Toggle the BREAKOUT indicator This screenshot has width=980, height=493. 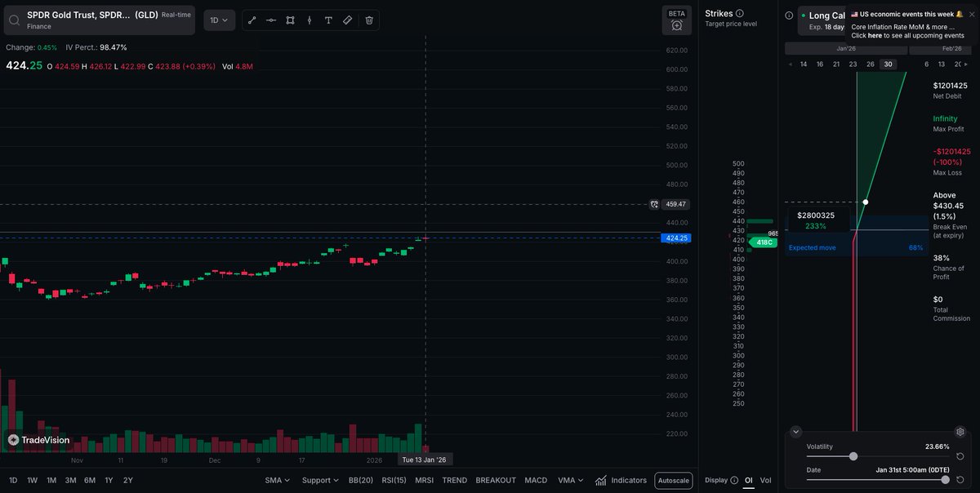click(x=496, y=481)
